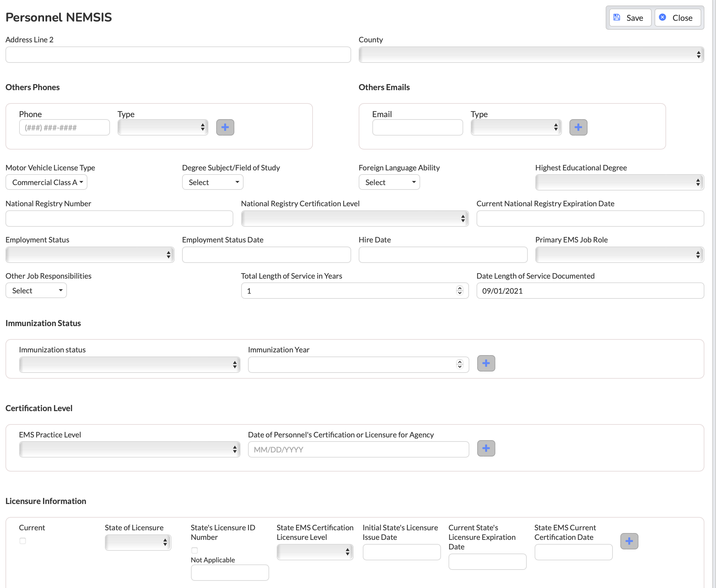Screen dimensions: 716x588
Task: Open EMS Practice Level dropdown
Action: click(x=130, y=449)
